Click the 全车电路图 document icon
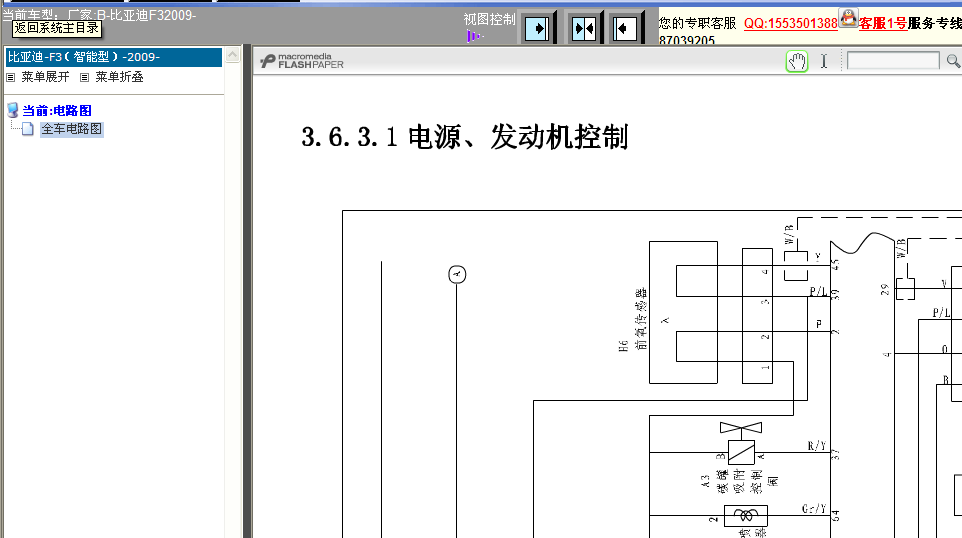The height and width of the screenshot is (538, 962). [28, 129]
